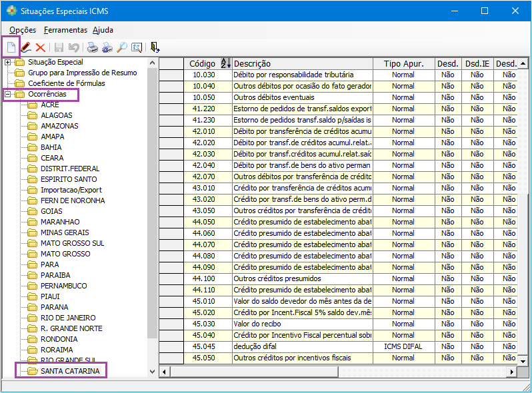Open the Opções menu
This screenshot has height=393, width=532.
click(x=23, y=30)
